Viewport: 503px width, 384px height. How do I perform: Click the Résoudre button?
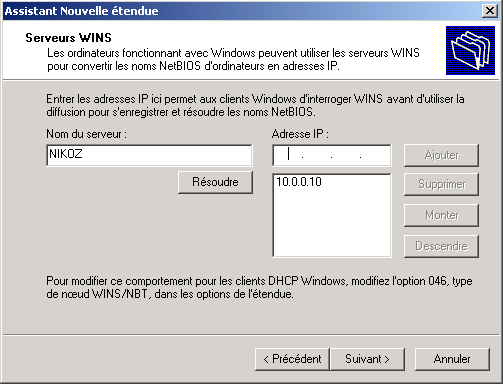pyautogui.click(x=215, y=182)
